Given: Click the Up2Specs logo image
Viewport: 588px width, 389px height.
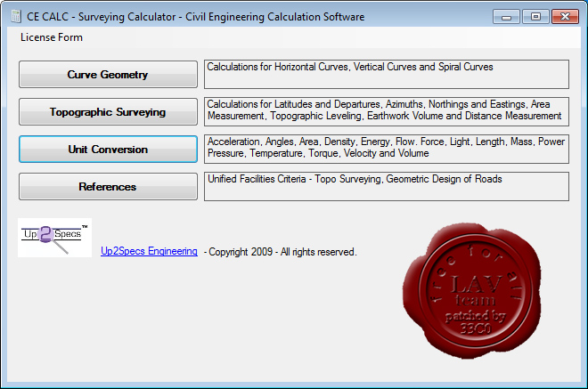Looking at the screenshot, I should tap(54, 238).
